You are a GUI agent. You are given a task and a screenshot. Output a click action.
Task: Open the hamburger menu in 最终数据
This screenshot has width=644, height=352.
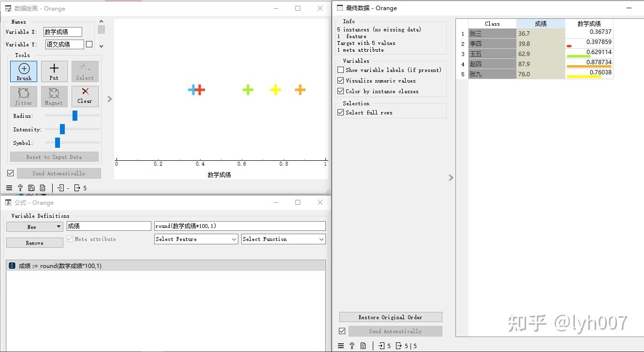point(341,346)
